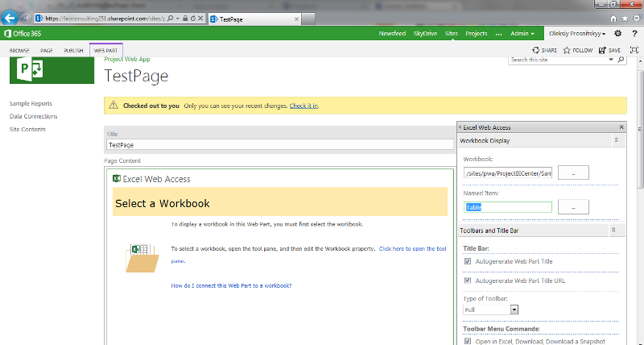The height and width of the screenshot is (345, 644).
Task: Click the address bar lock icon
Action: coord(185,19)
